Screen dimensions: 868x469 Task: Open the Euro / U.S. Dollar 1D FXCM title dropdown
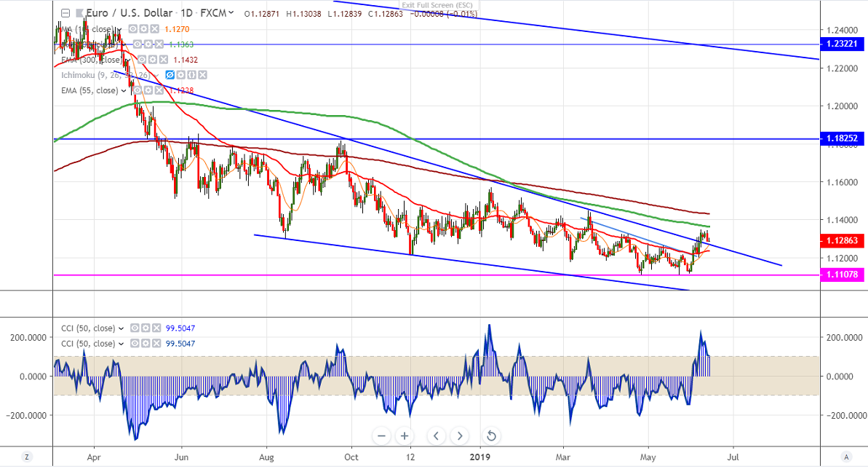click(231, 13)
